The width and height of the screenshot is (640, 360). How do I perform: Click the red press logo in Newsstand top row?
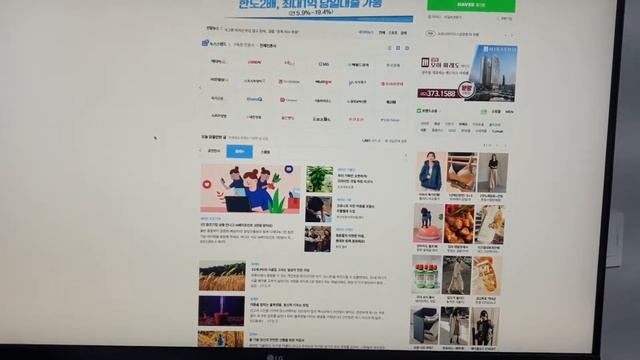(x=254, y=62)
